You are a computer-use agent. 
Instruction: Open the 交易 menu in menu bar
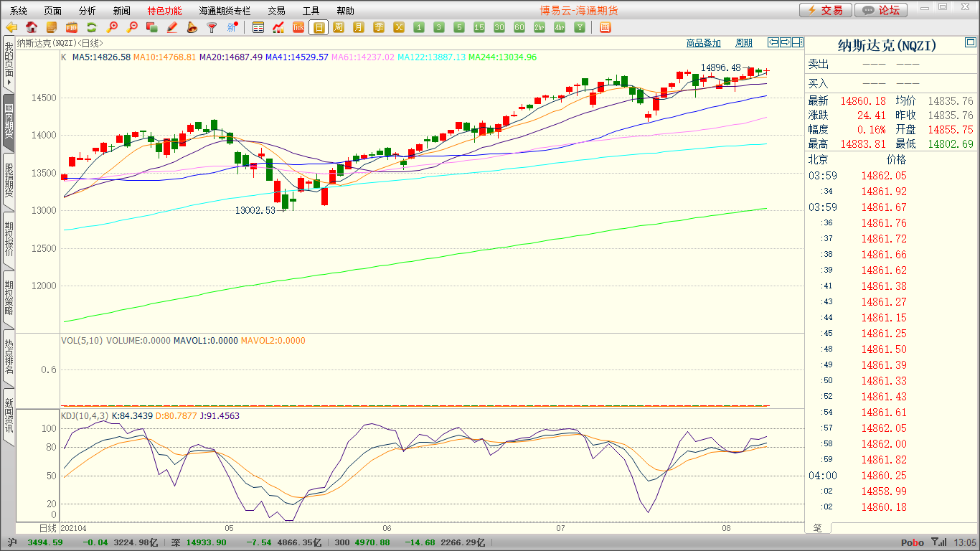point(276,11)
